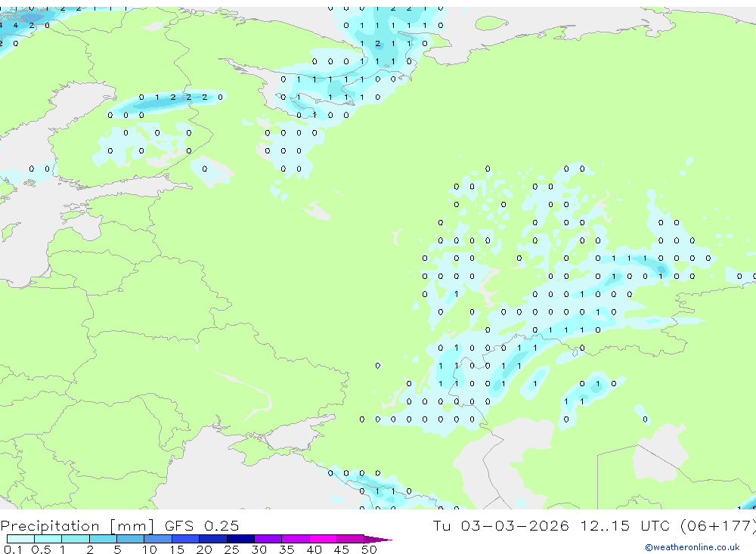Click the 5–10 mm sky blue legend swatch
The height and width of the screenshot is (554, 756).
click(x=131, y=539)
